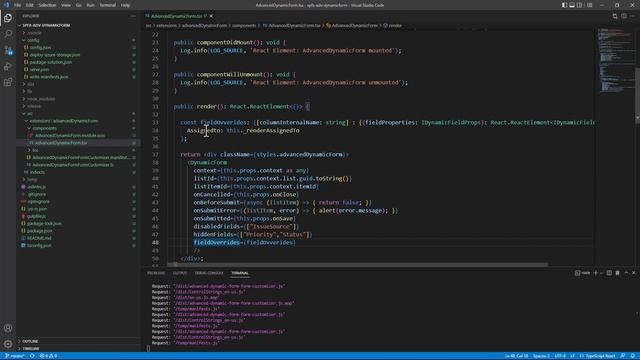Switch to the Output panel tab

click(x=180, y=273)
